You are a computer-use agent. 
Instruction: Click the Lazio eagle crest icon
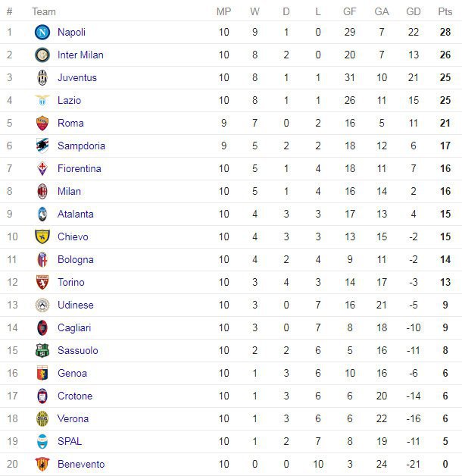click(x=42, y=100)
